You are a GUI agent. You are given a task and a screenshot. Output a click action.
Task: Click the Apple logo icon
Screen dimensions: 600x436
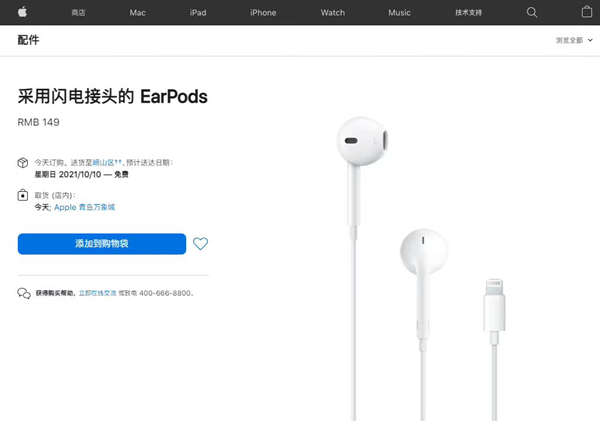[x=23, y=12]
